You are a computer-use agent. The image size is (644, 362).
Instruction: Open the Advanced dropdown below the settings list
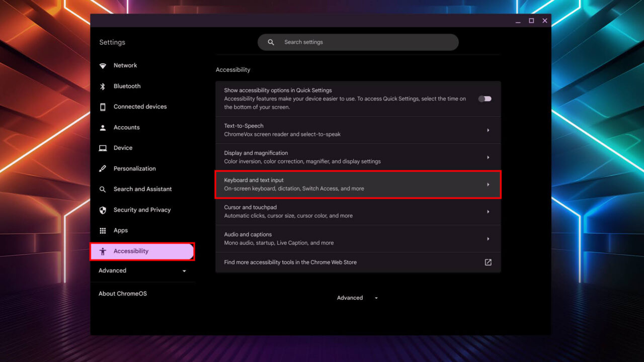tap(357, 298)
